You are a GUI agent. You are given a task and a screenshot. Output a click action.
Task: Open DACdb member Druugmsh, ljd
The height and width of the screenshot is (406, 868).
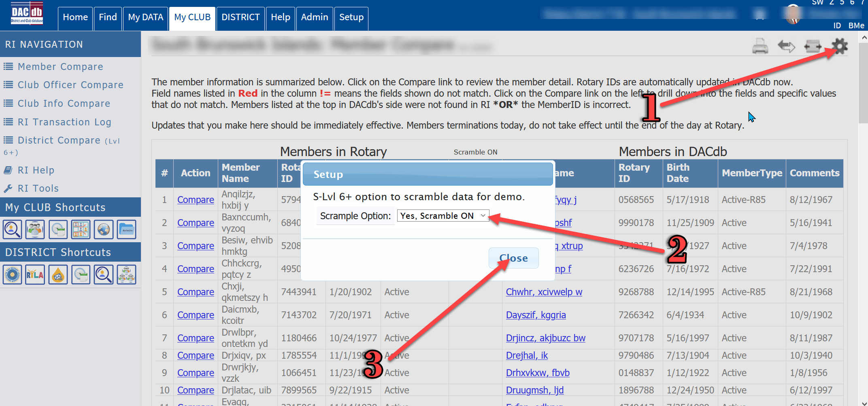535,390
